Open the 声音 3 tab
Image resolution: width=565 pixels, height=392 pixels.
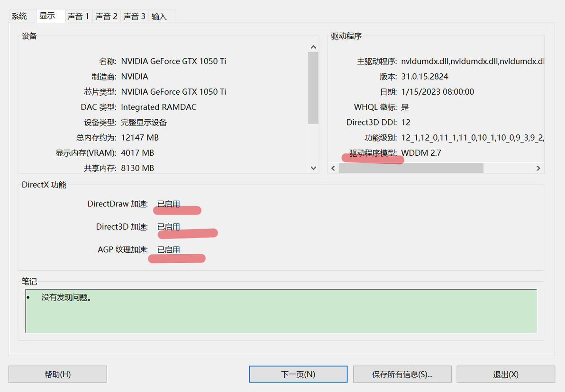(x=135, y=16)
